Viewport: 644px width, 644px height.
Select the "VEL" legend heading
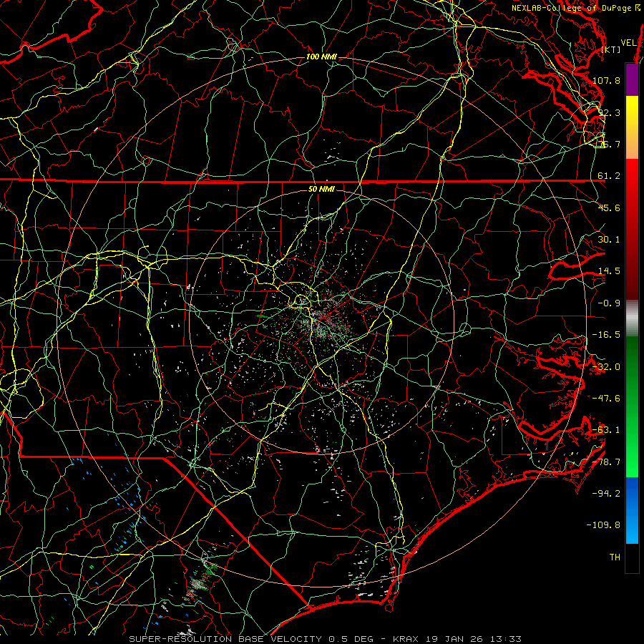pos(628,43)
